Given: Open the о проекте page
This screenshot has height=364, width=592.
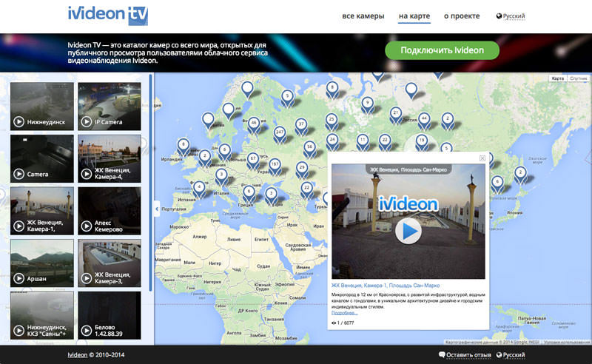Looking at the screenshot, I should (x=462, y=16).
